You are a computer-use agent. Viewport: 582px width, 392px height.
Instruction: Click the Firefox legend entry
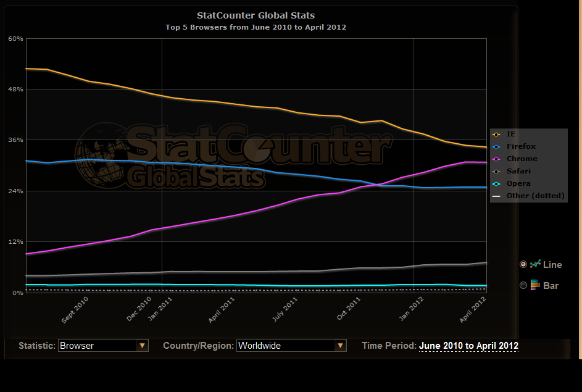[521, 146]
